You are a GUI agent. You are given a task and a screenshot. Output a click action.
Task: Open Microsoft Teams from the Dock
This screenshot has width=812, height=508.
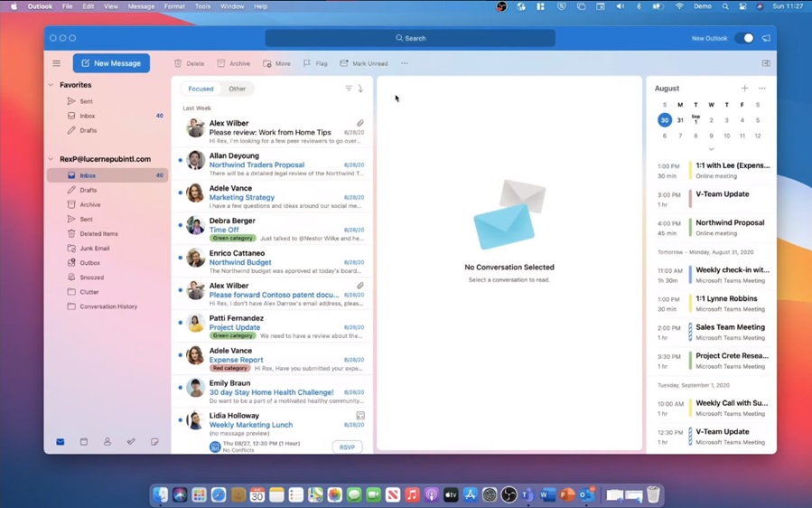point(527,495)
